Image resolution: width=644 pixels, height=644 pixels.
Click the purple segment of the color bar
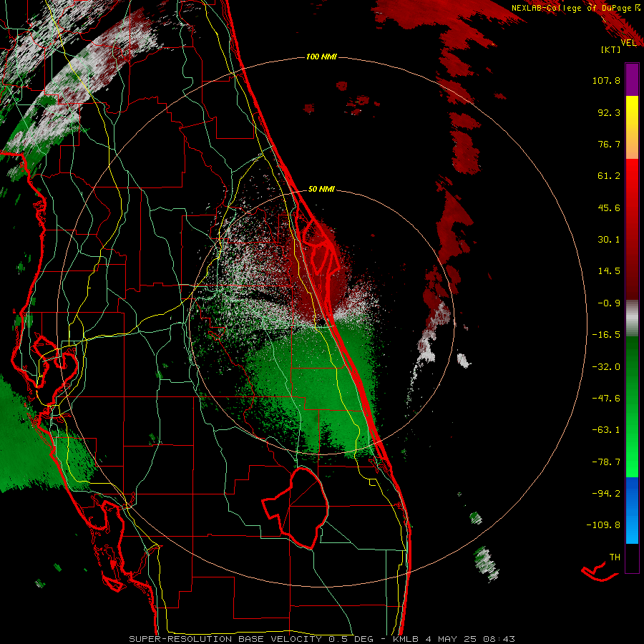tap(632, 79)
